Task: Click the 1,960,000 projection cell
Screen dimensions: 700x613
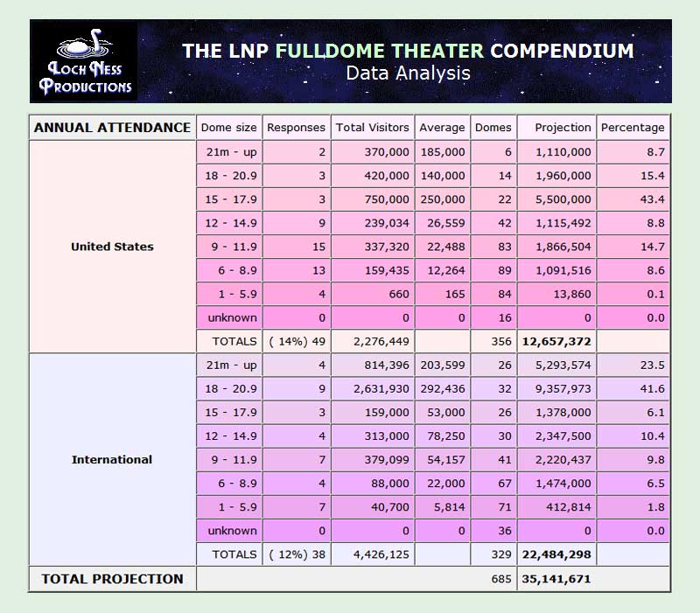Action: tap(556, 176)
